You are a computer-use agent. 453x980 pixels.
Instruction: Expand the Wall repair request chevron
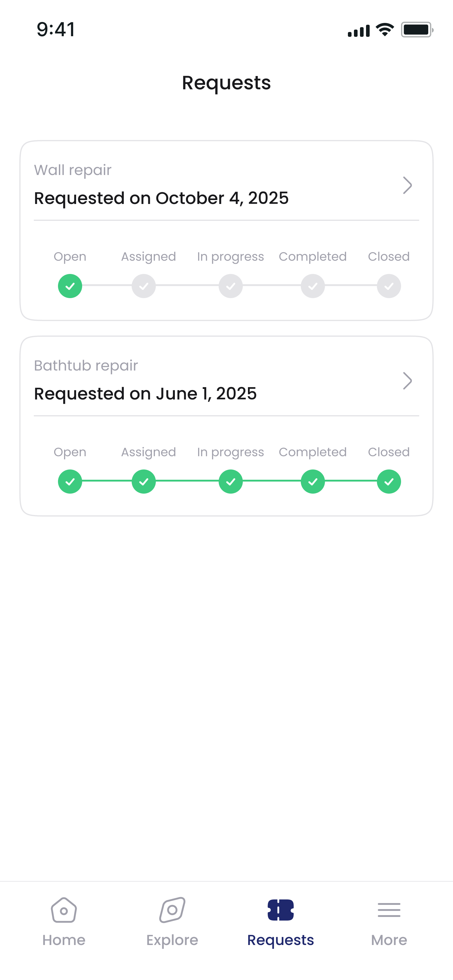tap(407, 185)
